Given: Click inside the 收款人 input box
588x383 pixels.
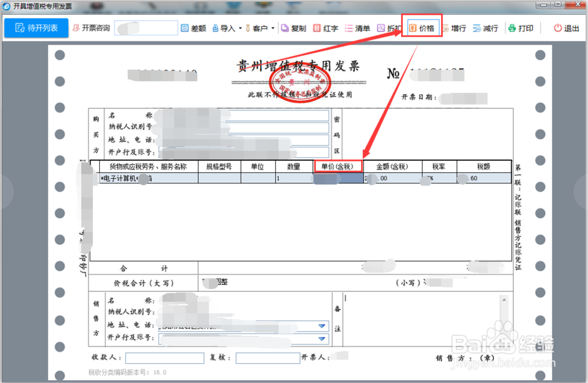Looking at the screenshot, I should pos(165,357).
